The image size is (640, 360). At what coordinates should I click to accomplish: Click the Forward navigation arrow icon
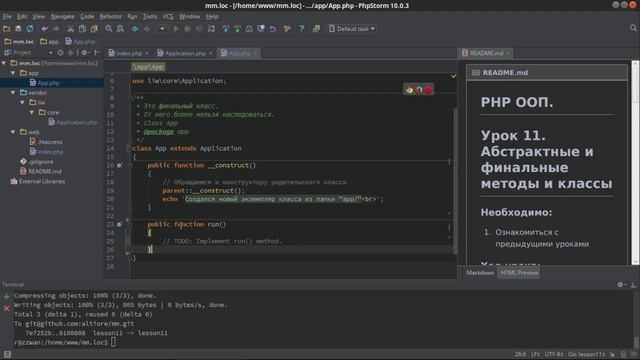tap(147, 29)
